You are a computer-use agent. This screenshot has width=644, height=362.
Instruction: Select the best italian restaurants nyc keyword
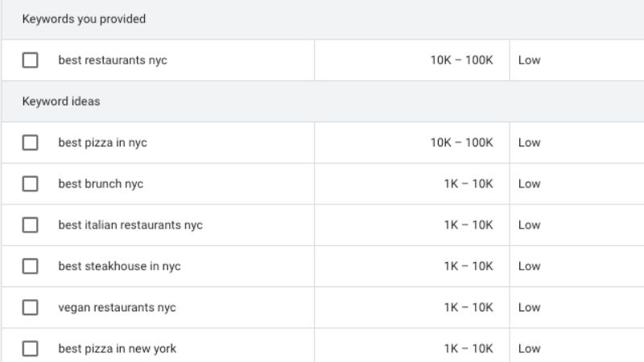coord(130,225)
